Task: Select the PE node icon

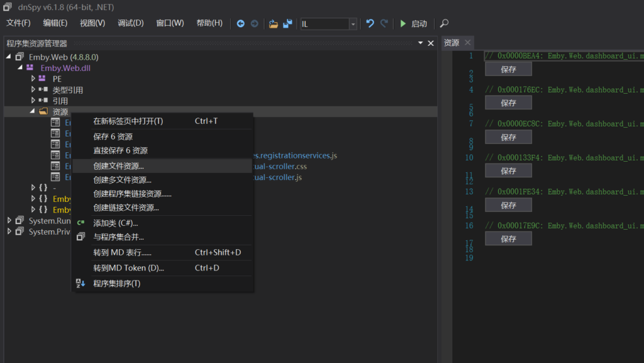Action: (42, 78)
